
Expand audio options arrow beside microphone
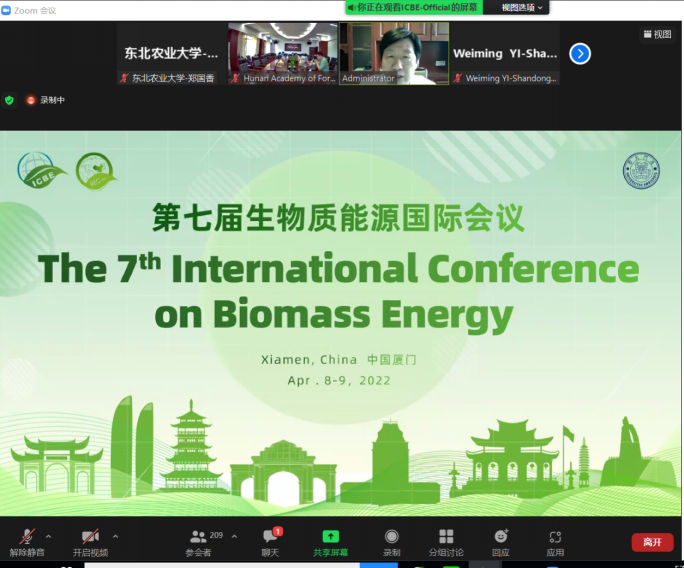(x=49, y=536)
